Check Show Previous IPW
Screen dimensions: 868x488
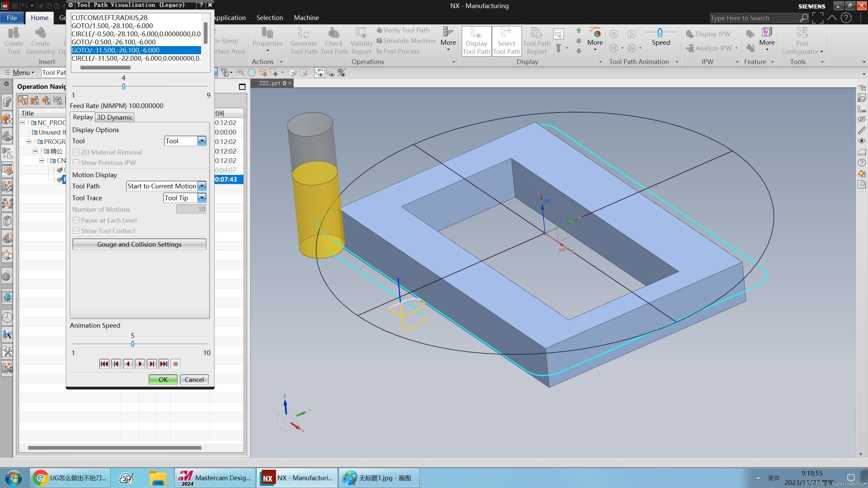point(76,163)
